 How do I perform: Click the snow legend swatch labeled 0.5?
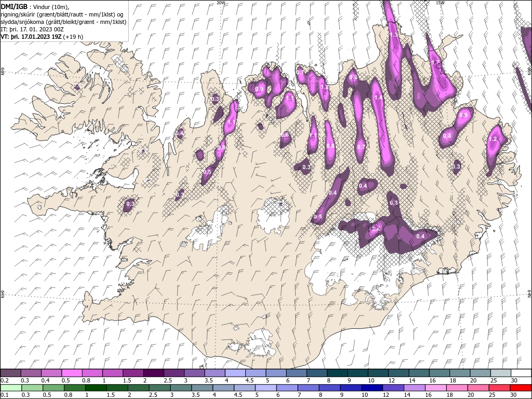[x=72, y=373]
